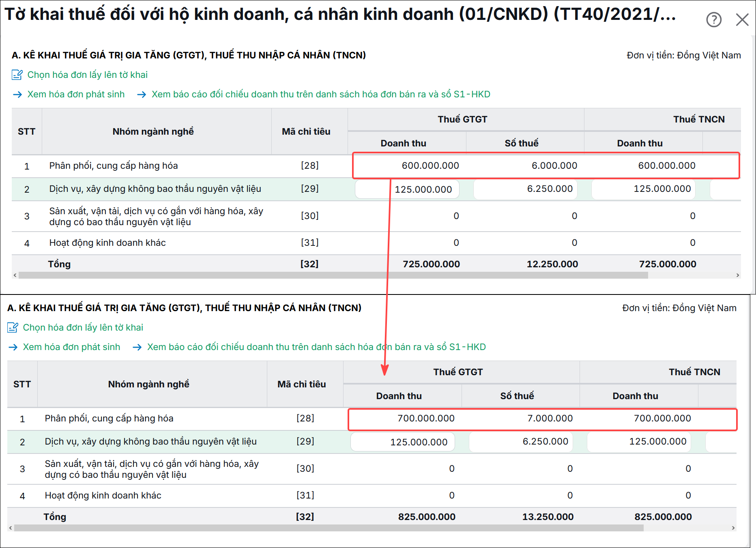Click top GTGT tax field showing 6.250.000
Image resolution: width=756 pixels, height=548 pixels.
pos(525,189)
